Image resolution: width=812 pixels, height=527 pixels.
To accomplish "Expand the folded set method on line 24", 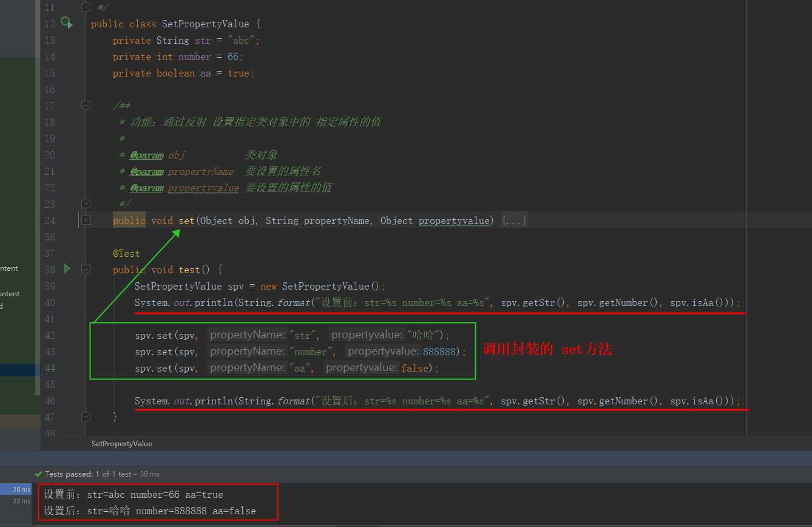I will click(86, 220).
